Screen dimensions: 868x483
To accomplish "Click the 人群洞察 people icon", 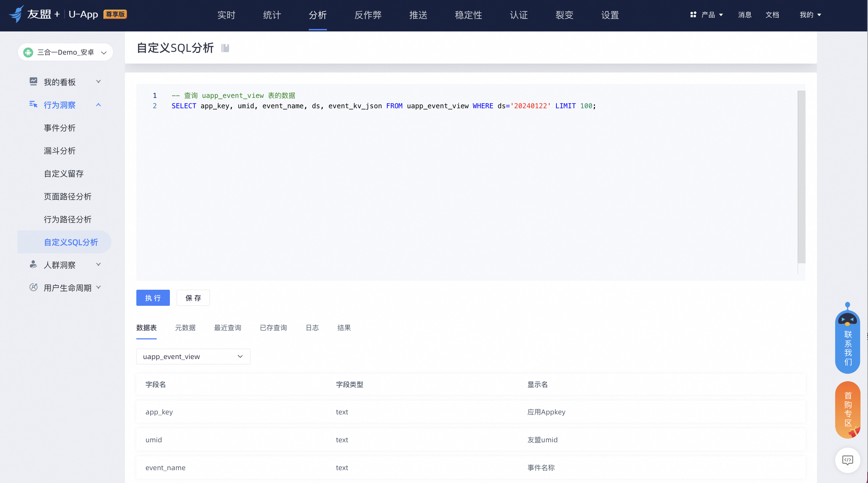I will [33, 265].
